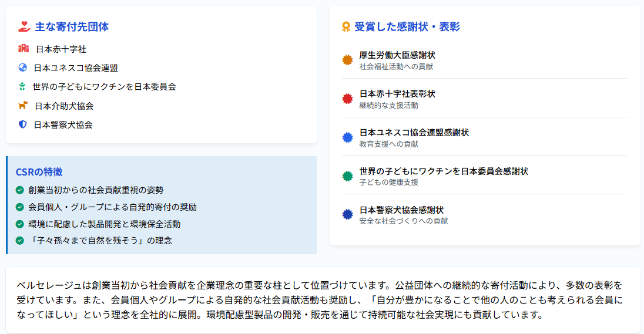This screenshot has width=644, height=334.
Task: Click the check mark beside 自発的寄付の奨励
Action: click(20, 207)
